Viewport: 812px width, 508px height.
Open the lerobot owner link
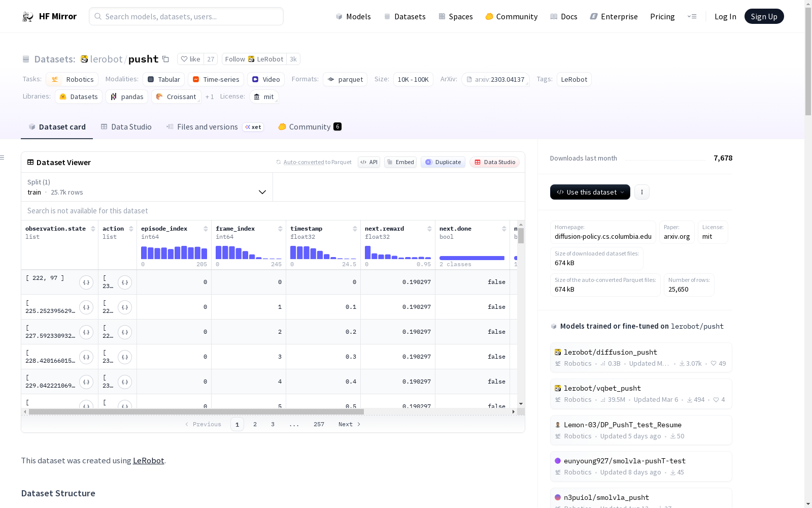[106, 59]
